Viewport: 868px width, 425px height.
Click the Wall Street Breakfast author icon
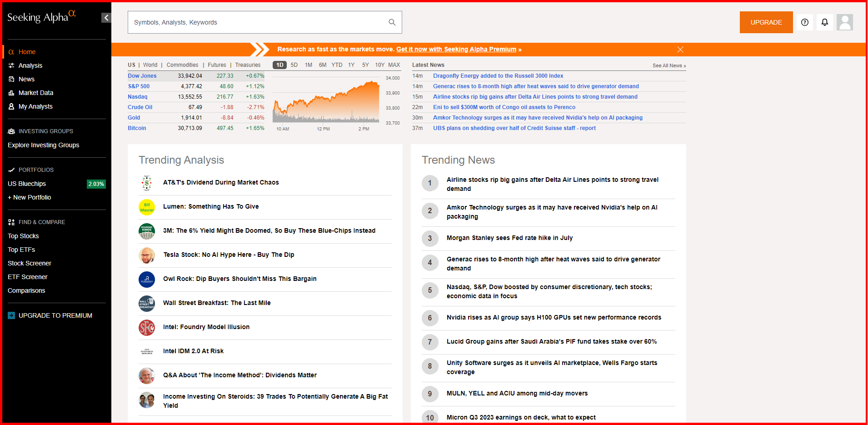point(147,304)
